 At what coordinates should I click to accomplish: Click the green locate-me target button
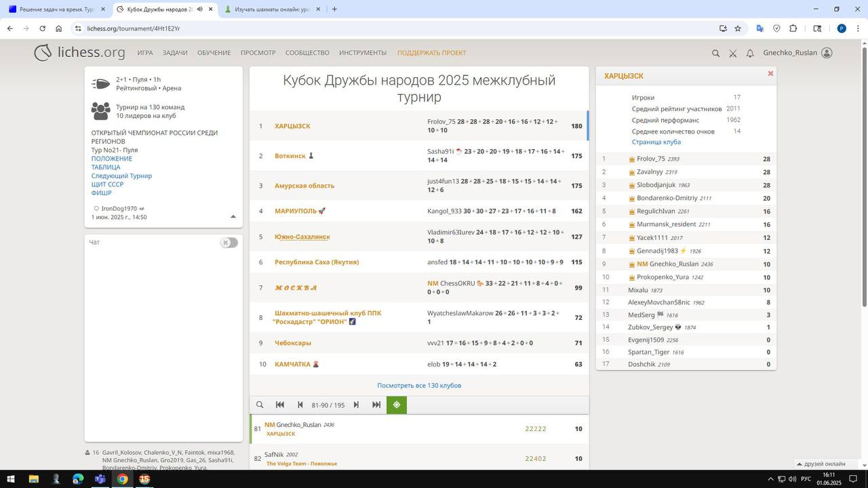coord(397,405)
